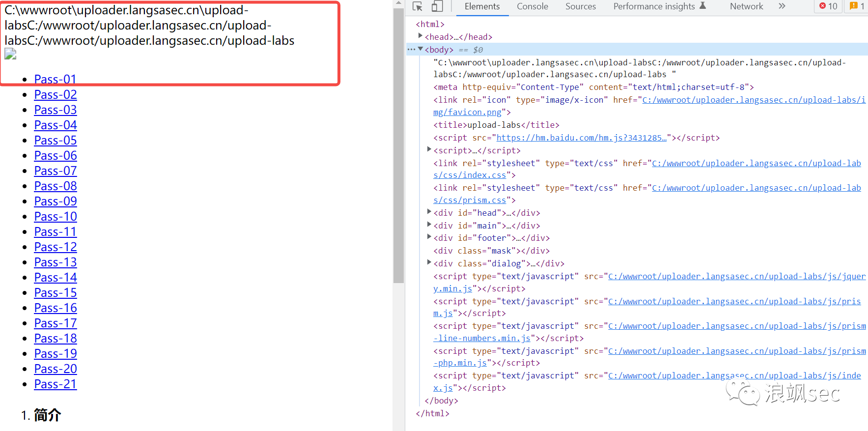Open the Pass-18 link
The width and height of the screenshot is (868, 431).
[x=56, y=338]
